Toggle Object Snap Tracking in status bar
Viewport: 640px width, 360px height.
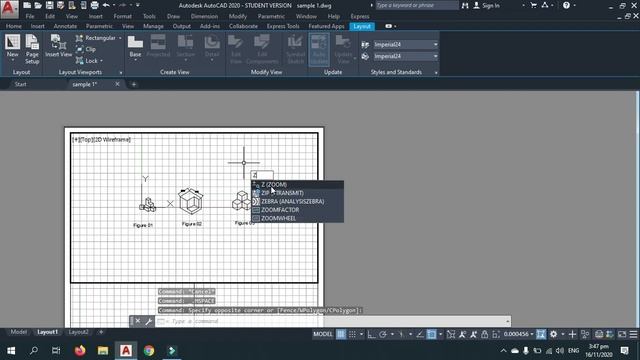(x=420, y=334)
